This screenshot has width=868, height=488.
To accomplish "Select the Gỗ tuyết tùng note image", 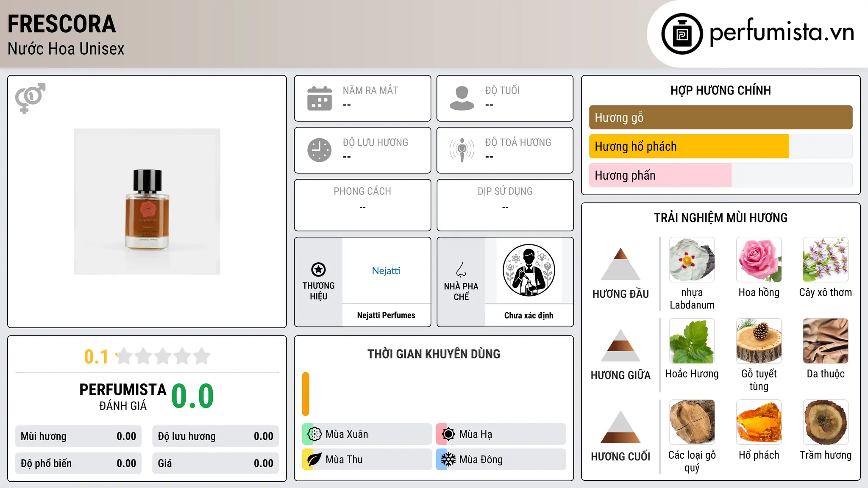I will (759, 341).
